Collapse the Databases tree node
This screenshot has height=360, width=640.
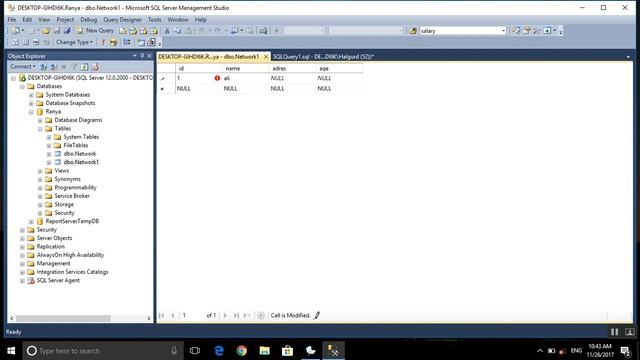(x=22, y=87)
